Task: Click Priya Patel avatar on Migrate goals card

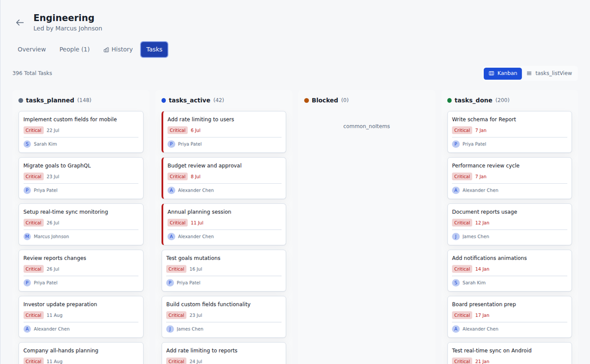Action: [28, 190]
